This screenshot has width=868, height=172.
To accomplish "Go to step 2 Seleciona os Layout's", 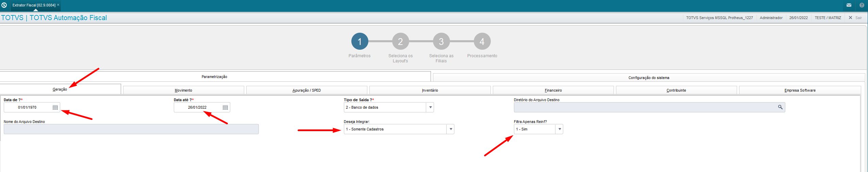I will point(400,42).
